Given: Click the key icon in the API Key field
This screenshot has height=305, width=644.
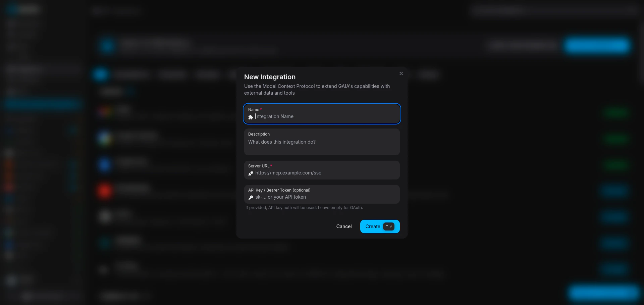Looking at the screenshot, I should 251,198.
